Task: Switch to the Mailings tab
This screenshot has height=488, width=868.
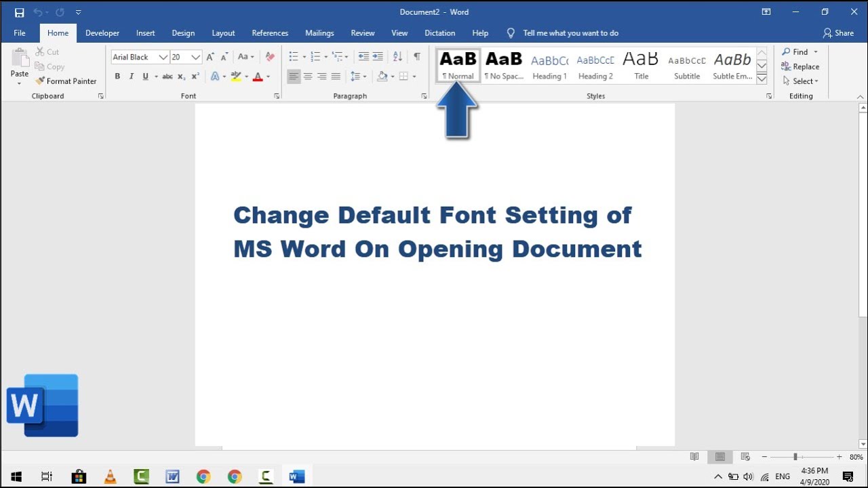Action: pyautogui.click(x=319, y=33)
